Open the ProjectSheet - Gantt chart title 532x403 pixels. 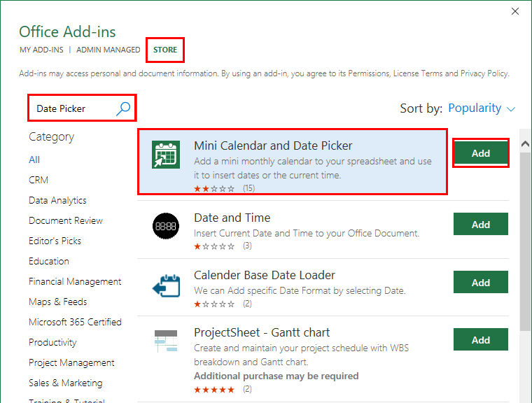click(x=262, y=332)
